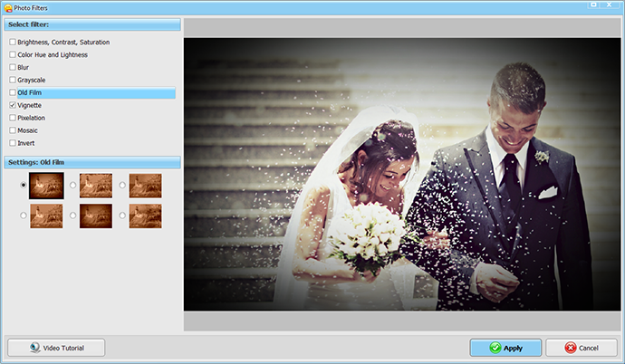Click the Grayscale label text
625x364 pixels.
tap(32, 80)
